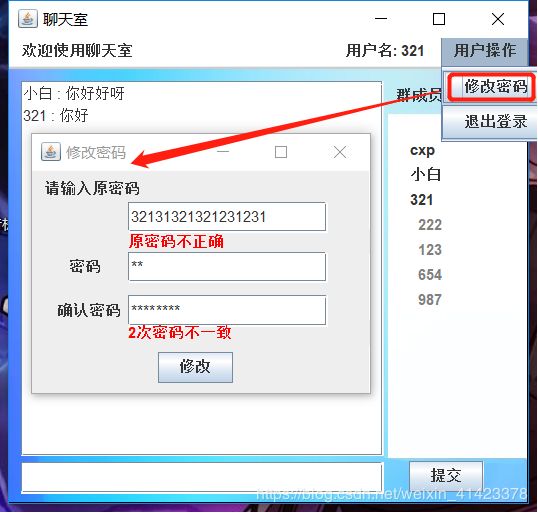
Task: Maximize the 修改密码 dialog
Action: tap(281, 152)
